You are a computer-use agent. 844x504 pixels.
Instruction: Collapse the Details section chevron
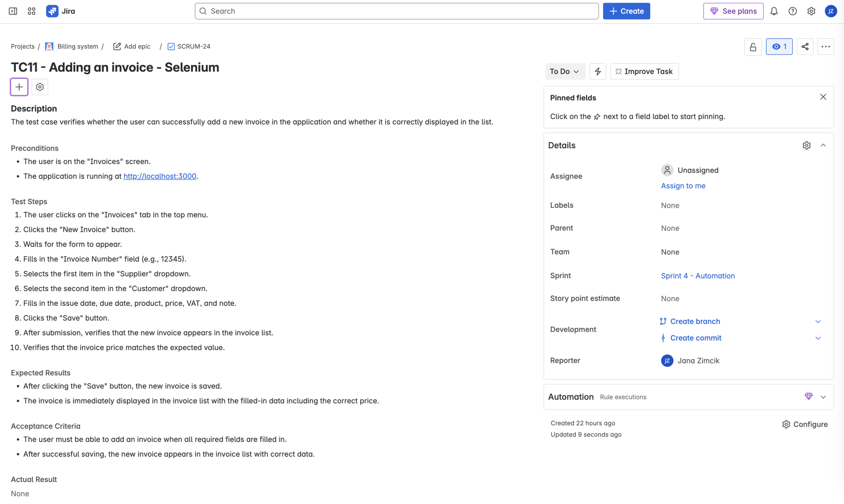coord(823,145)
